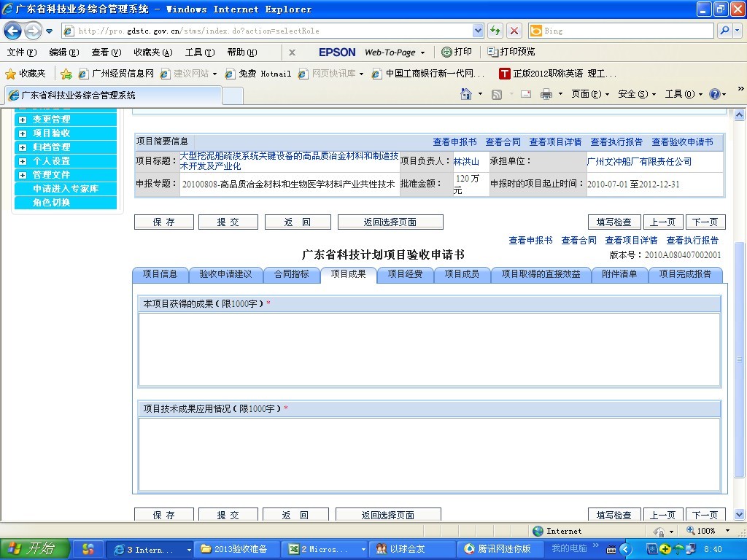
Task: Open the recent pages dropdown arrow
Action: [x=49, y=31]
